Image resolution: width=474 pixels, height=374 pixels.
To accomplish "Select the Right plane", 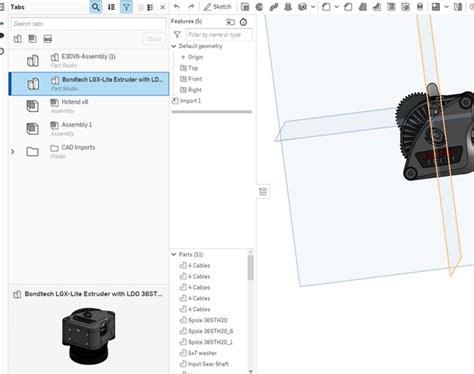I will coord(191,90).
